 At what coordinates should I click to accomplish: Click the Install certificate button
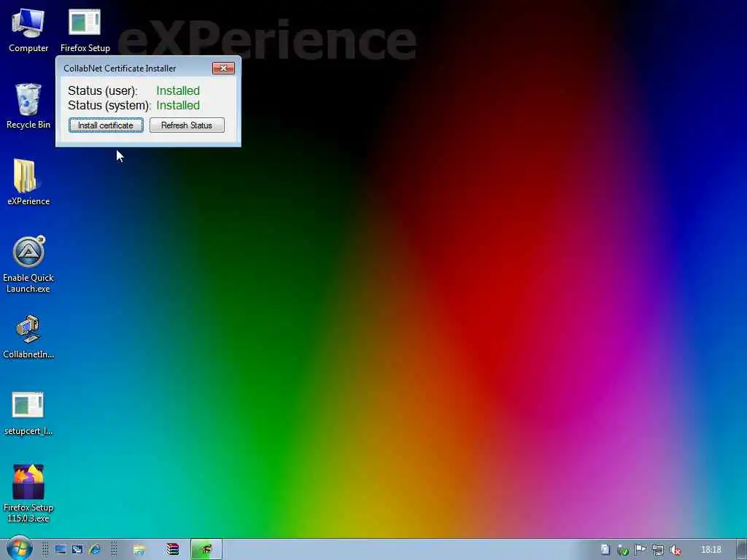[106, 125]
